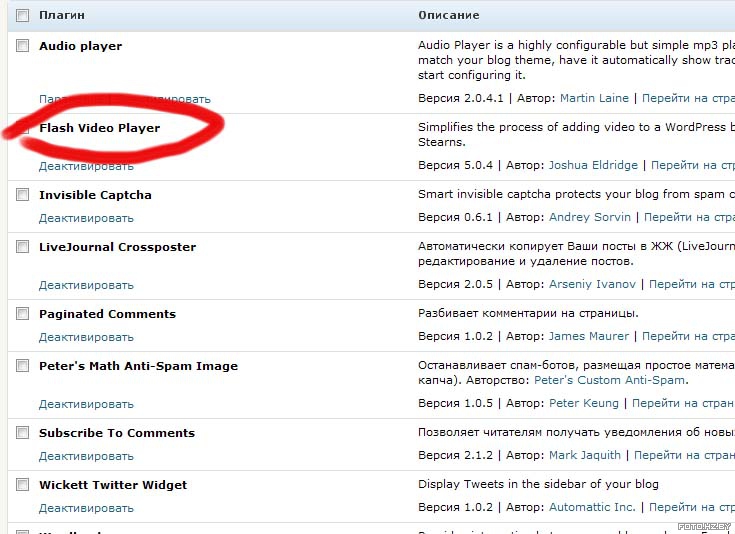Deactivate the Subscribe To Comments plugin

pos(86,457)
